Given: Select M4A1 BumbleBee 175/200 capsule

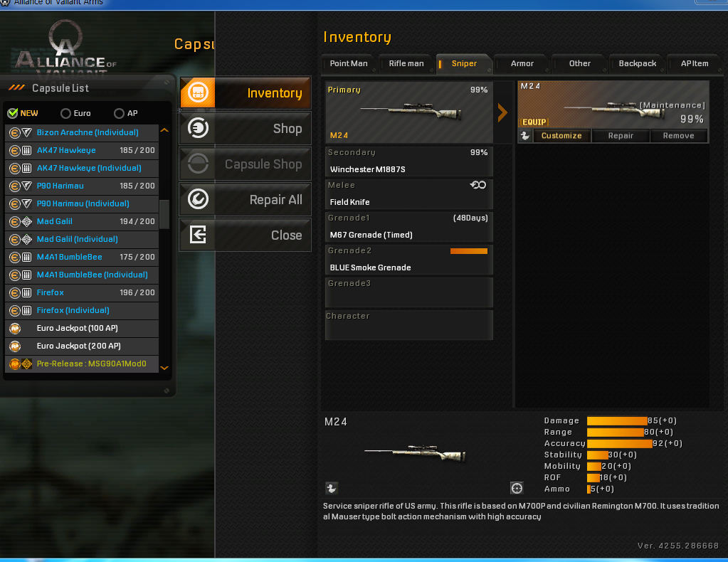Looking at the screenshot, I should [82, 257].
